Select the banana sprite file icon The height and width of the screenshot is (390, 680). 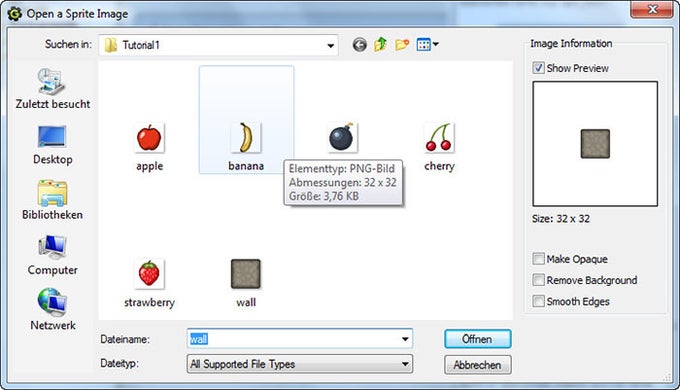[x=246, y=138]
